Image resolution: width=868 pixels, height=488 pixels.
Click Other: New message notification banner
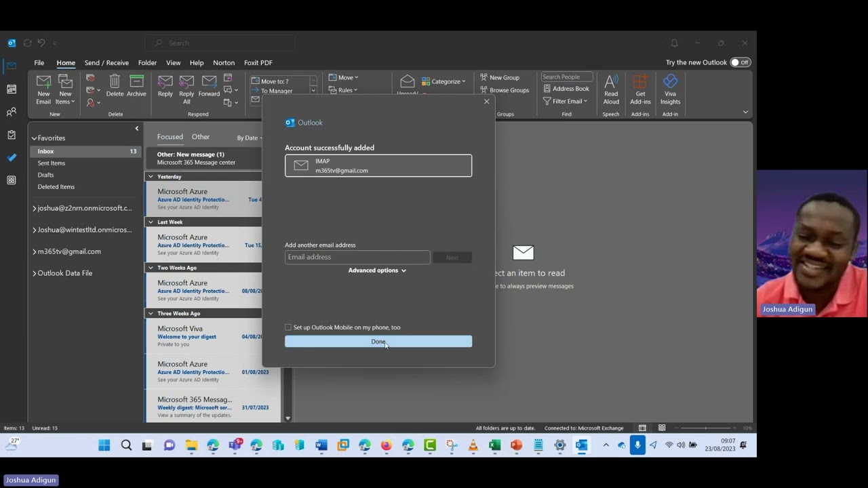tap(203, 159)
